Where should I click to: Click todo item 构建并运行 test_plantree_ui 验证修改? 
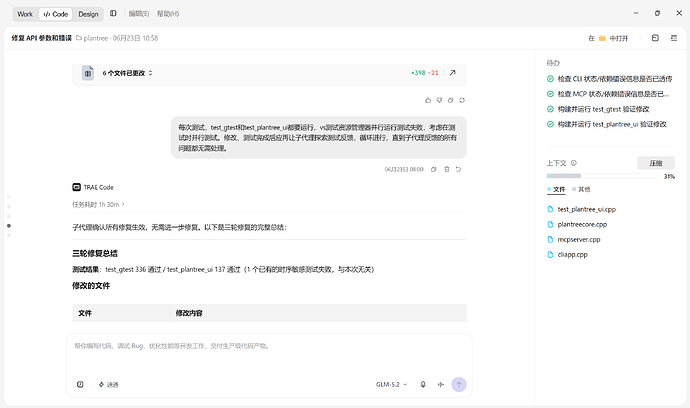point(612,125)
